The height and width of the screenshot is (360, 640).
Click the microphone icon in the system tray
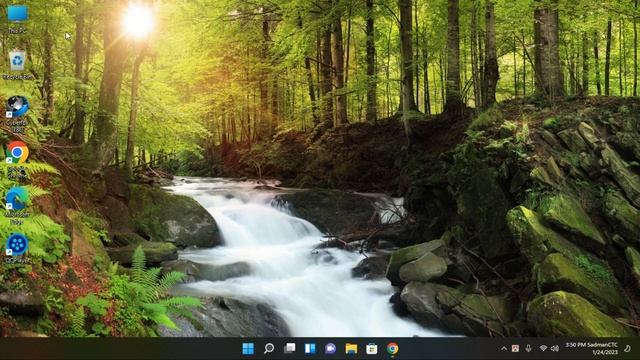(x=529, y=349)
